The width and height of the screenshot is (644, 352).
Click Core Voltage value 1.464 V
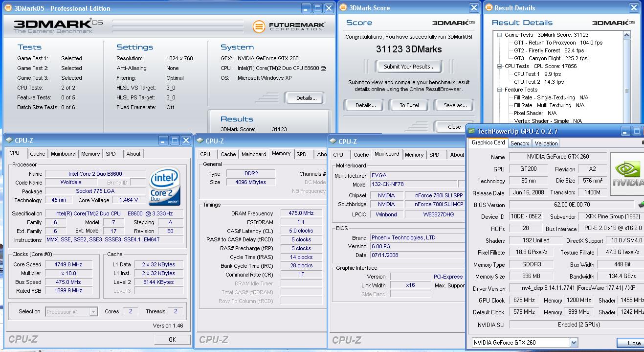coord(129,200)
